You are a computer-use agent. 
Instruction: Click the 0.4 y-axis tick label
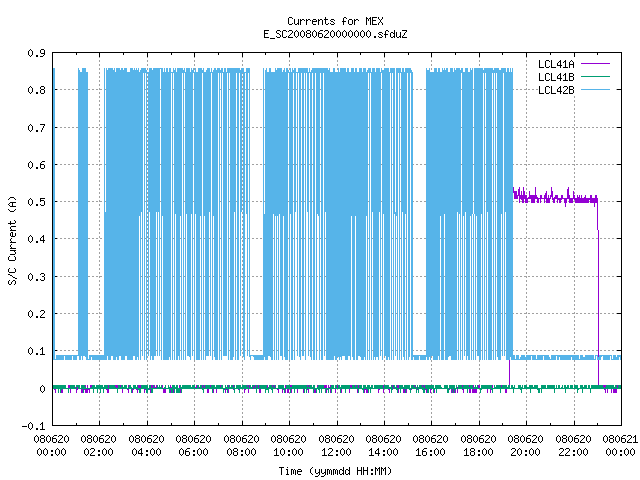[x=36, y=239]
